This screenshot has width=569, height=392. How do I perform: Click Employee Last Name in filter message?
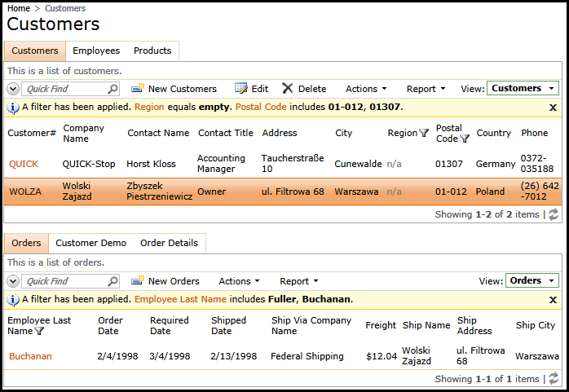click(x=180, y=299)
